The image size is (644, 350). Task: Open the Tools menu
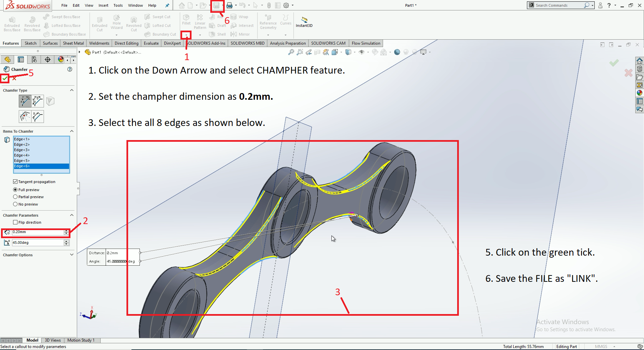pos(118,5)
